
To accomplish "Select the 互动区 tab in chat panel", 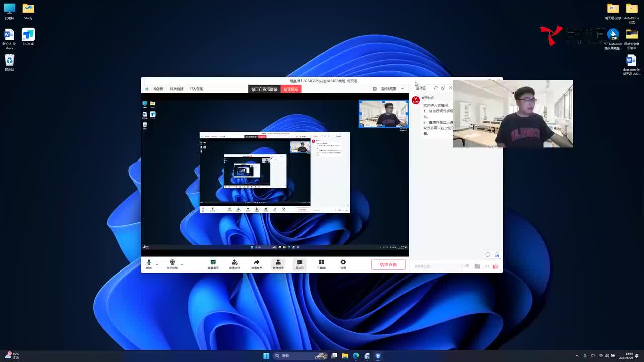I will [x=421, y=88].
